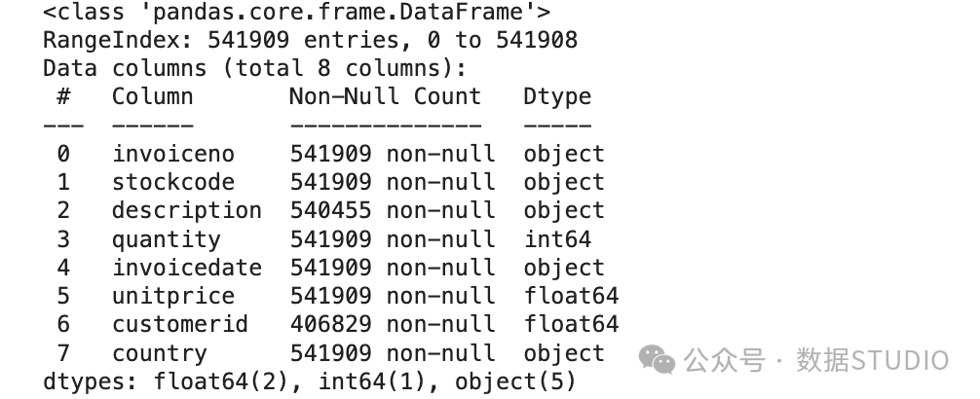Click the Non-Null Count header
This screenshot has width=980, height=399.
[385, 96]
